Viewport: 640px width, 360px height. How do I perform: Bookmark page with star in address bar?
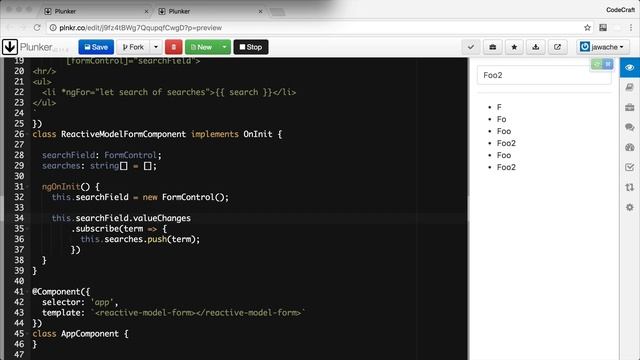(587, 28)
